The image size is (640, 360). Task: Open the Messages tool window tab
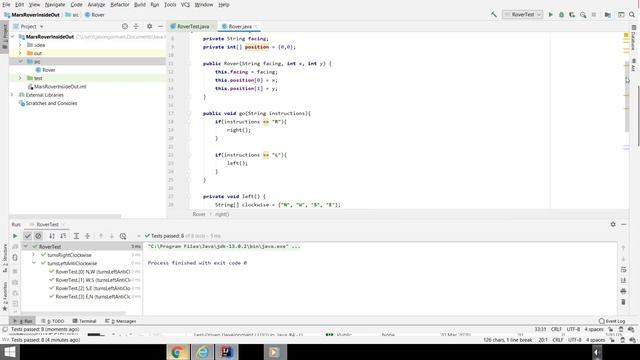click(120, 321)
